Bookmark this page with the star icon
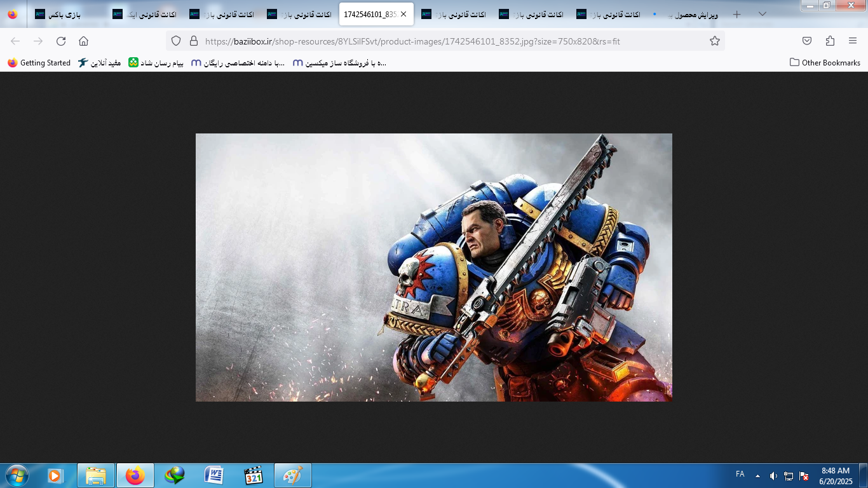Image resolution: width=868 pixels, height=488 pixels. (x=715, y=41)
